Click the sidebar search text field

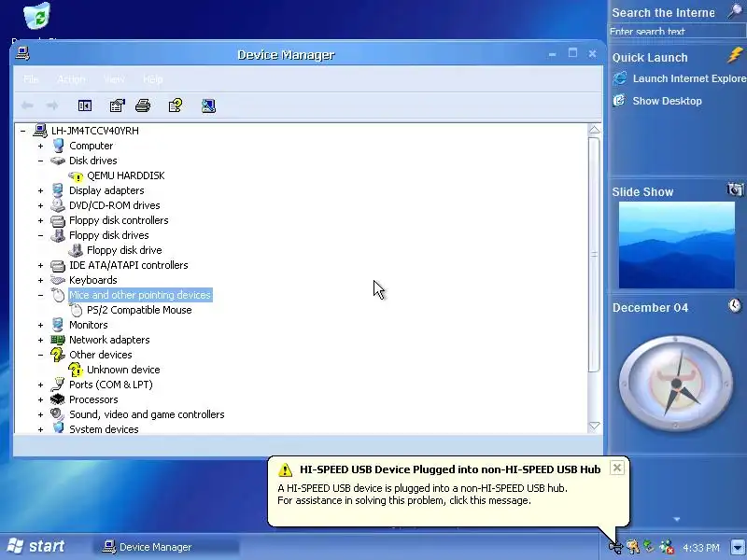[x=676, y=32]
